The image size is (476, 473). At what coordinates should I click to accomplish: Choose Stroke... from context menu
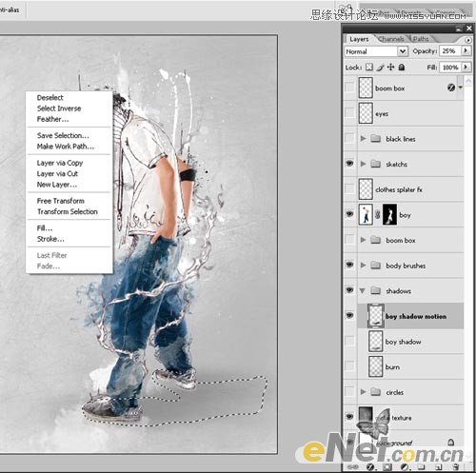pyautogui.click(x=50, y=239)
